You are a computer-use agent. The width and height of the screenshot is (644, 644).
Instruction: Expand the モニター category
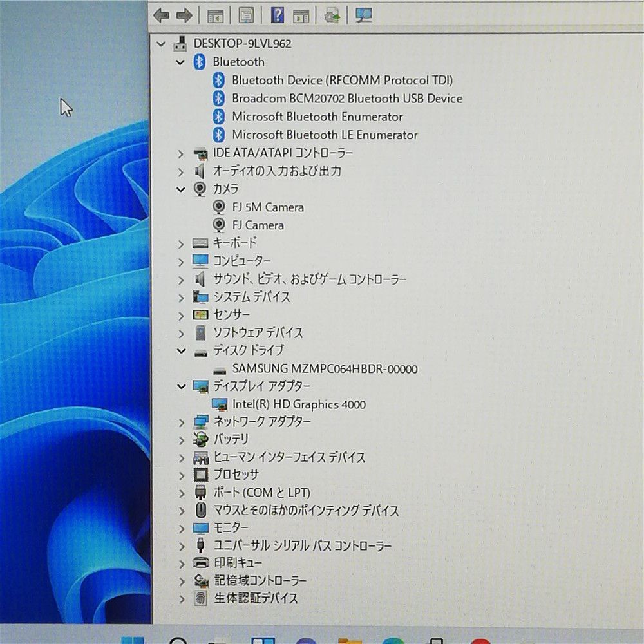[x=182, y=529]
